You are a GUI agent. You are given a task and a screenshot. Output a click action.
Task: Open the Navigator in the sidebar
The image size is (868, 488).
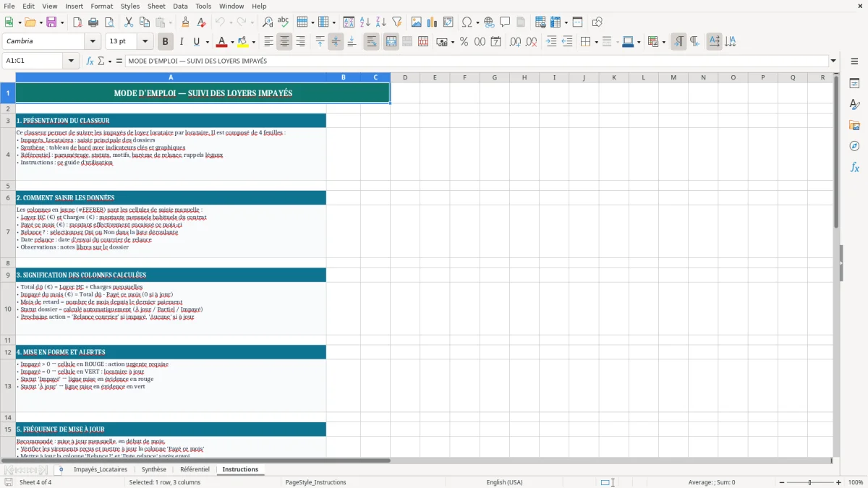tap(854, 146)
